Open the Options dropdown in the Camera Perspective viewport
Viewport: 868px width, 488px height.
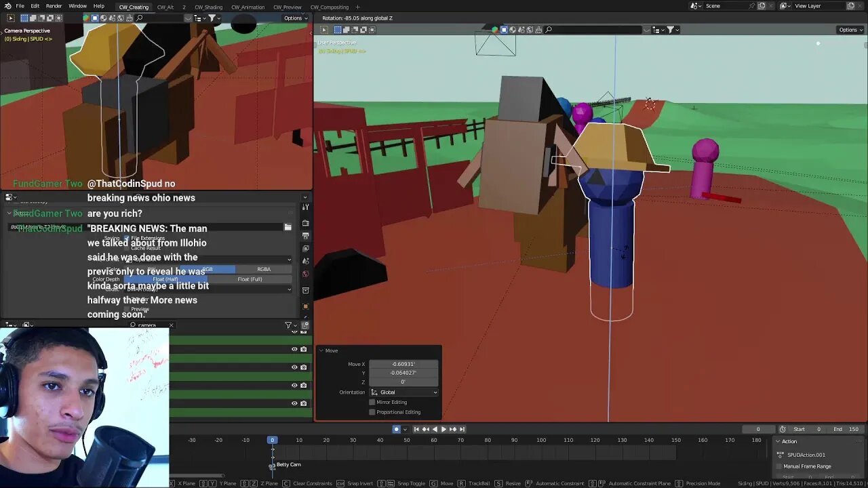point(296,18)
